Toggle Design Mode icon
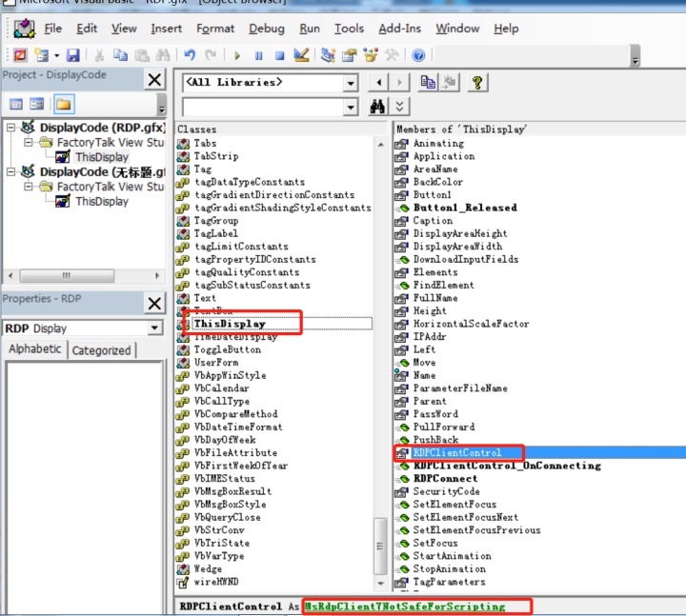The width and height of the screenshot is (686, 616). pos(301,55)
